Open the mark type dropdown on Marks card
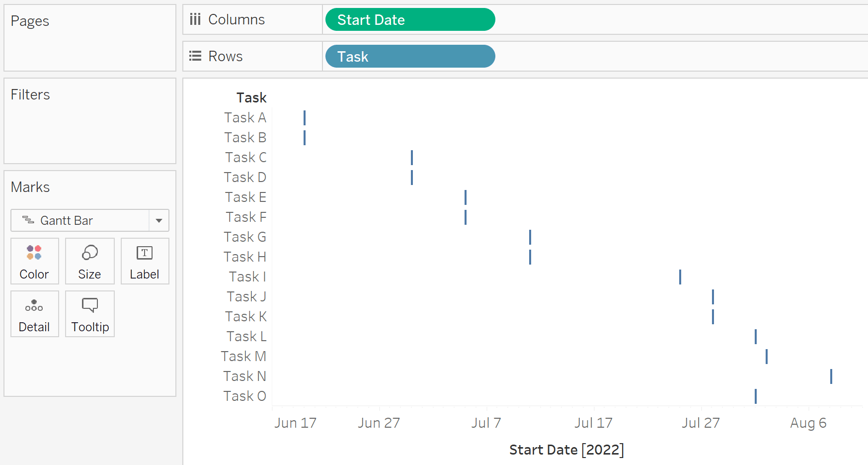Screen dimensions: 868x465 158,220
